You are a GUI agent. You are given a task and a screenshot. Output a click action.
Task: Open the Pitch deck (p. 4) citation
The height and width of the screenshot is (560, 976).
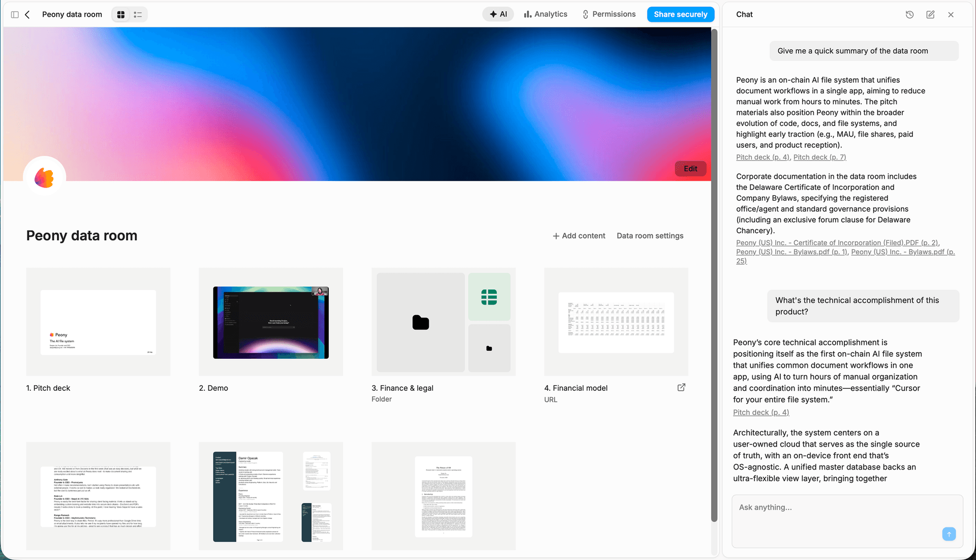tap(761, 412)
